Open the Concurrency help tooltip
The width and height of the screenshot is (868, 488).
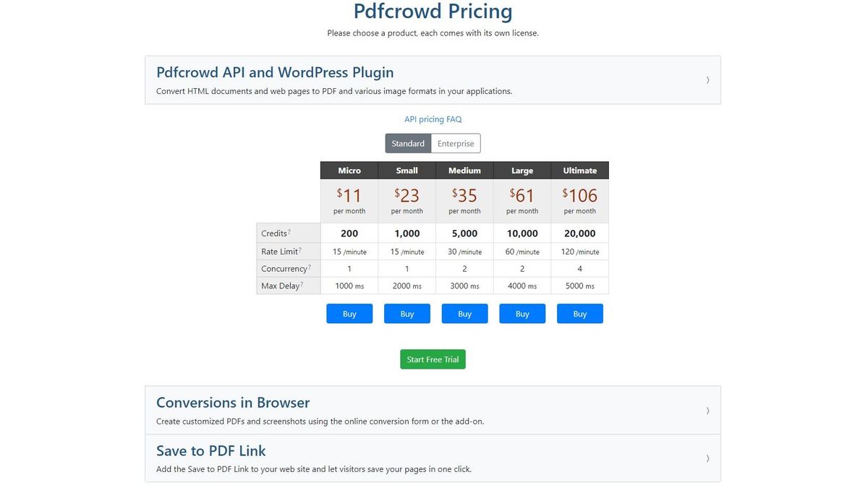310,265
